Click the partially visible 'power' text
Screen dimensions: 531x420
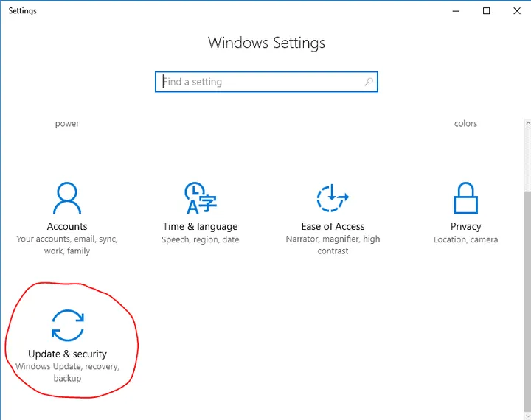coord(67,124)
